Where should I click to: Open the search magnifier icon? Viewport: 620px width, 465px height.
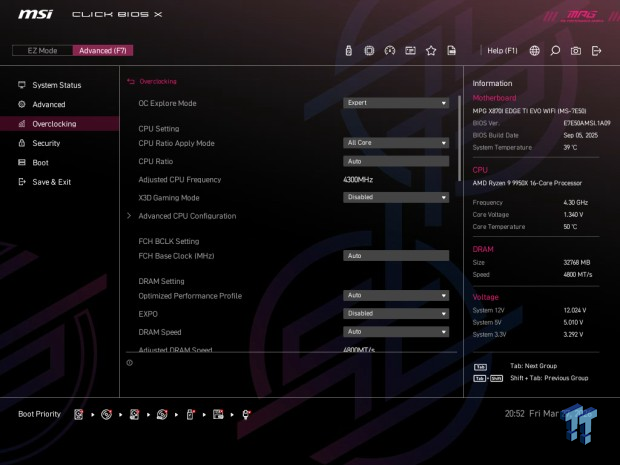(555, 51)
